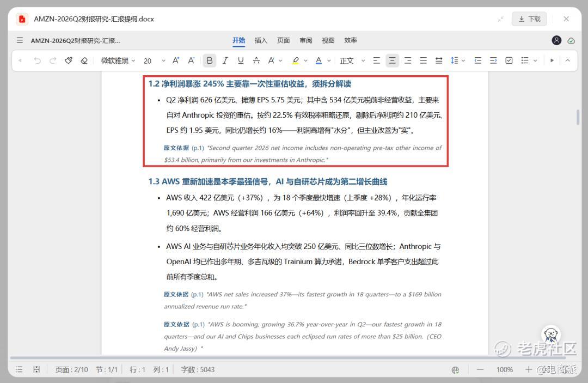This screenshot has height=383, width=588.
Task: Switch to the 开始 tab
Action: [238, 40]
